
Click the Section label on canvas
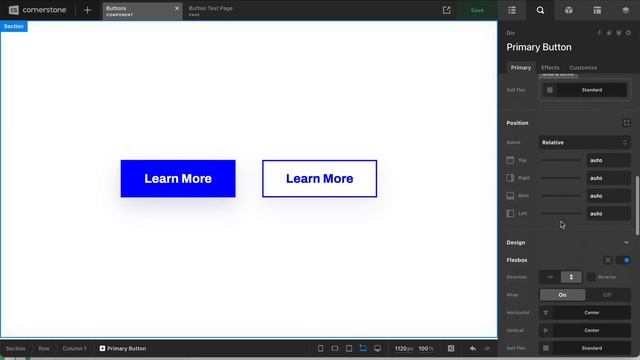point(14,26)
